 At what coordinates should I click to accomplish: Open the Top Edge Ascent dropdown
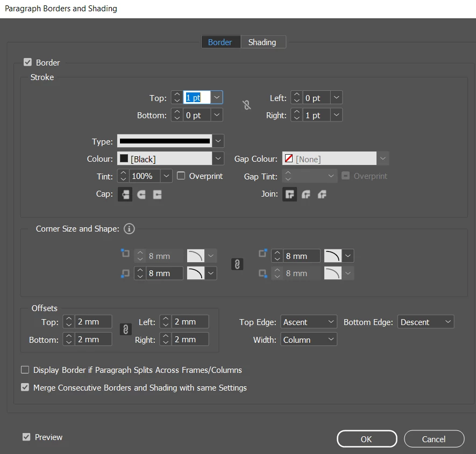coord(309,322)
